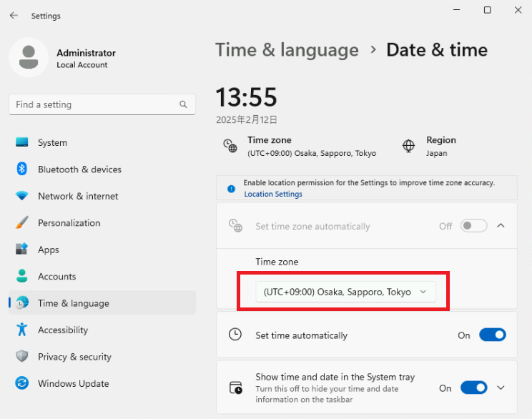Image resolution: width=532 pixels, height=419 pixels.
Task: Toggle Set time zone automatically switch
Action: point(473,226)
